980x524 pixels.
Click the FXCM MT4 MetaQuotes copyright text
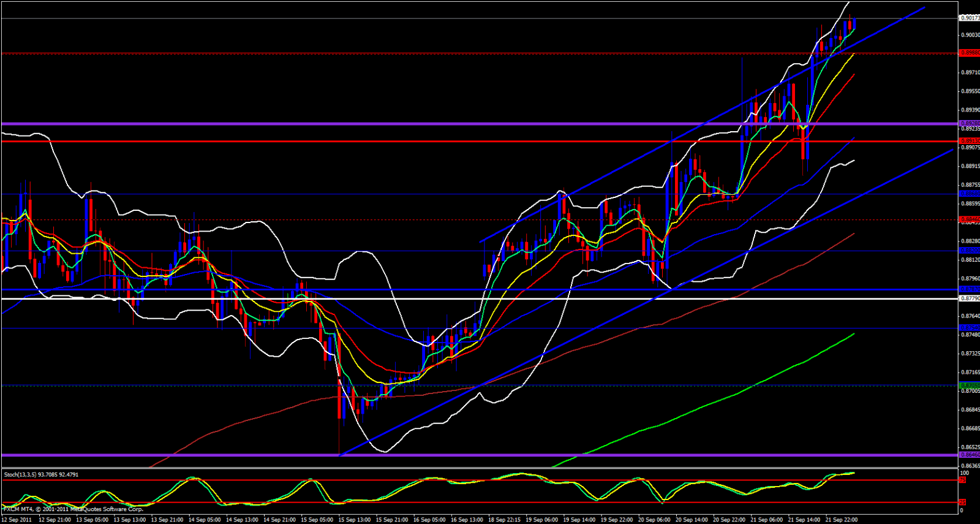tap(73, 509)
